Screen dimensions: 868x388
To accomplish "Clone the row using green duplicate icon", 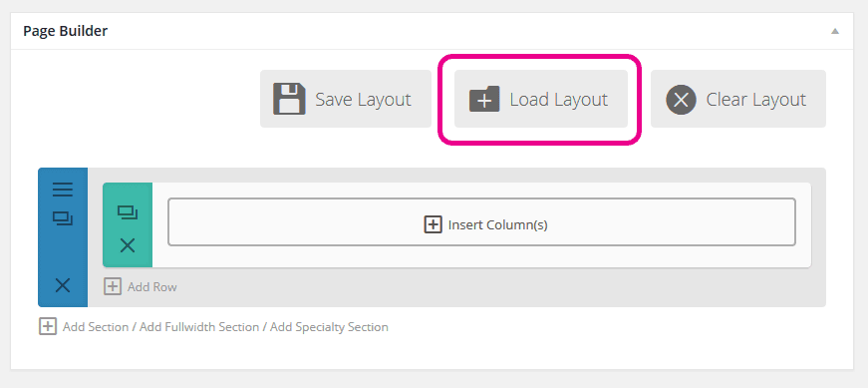I will click(x=128, y=212).
